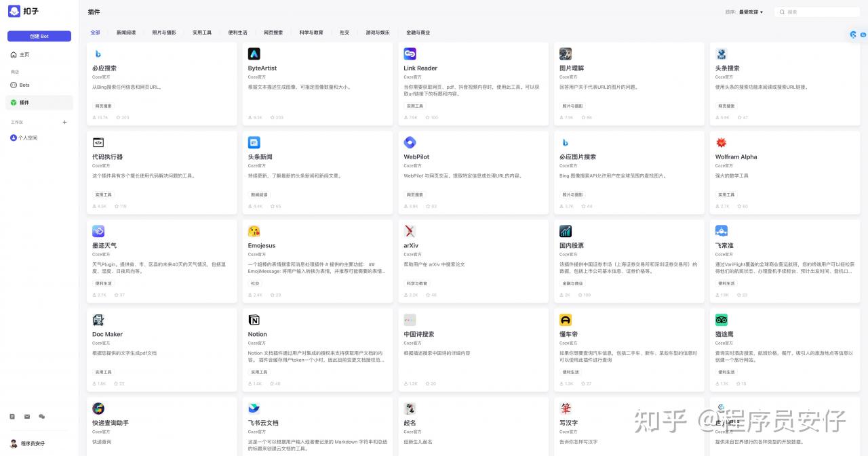
Task: Click the Emojesus emoji icon
Action: (254, 231)
